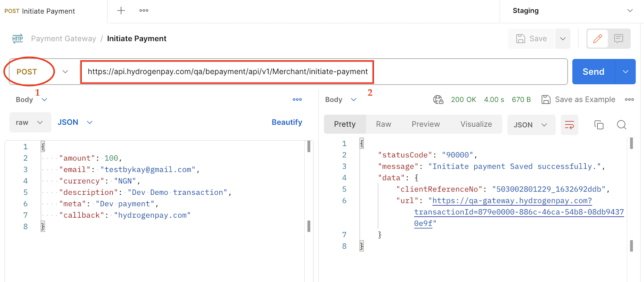The width and height of the screenshot is (644, 282).
Task: Select the POST Initiate Payment tab
Action: pos(40,11)
